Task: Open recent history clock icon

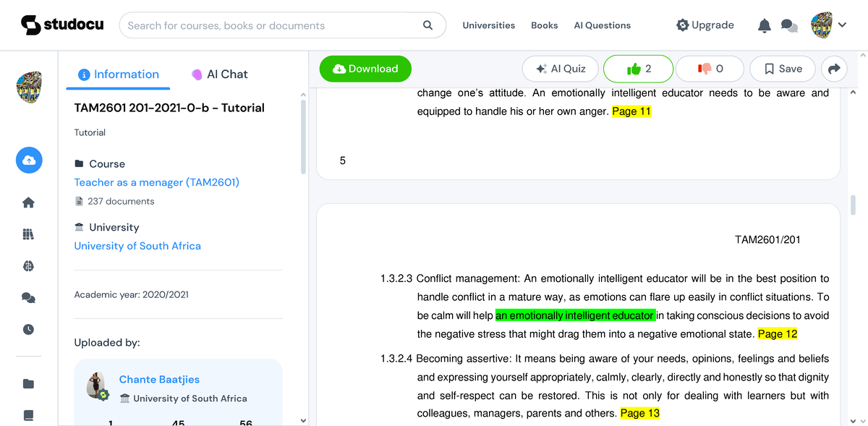Action: (29, 329)
